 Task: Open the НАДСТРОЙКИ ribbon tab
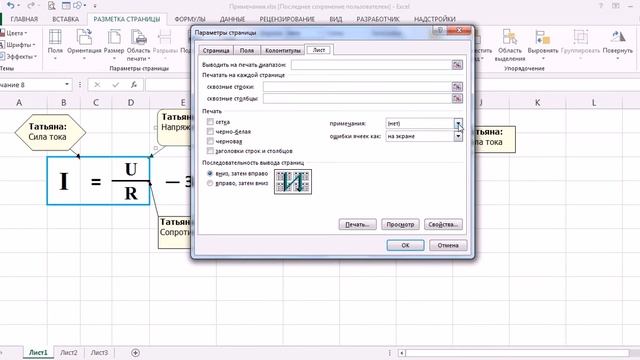click(435, 19)
